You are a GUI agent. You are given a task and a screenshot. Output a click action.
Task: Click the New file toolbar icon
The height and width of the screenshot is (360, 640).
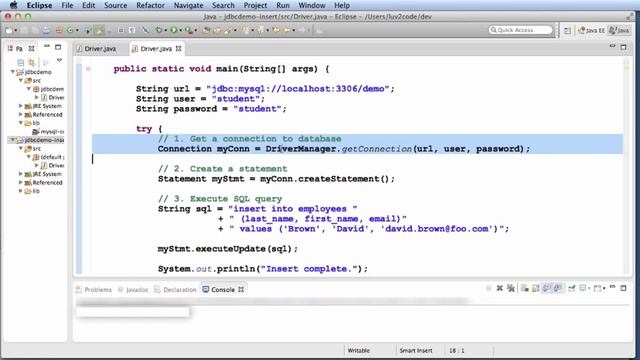click(9, 30)
